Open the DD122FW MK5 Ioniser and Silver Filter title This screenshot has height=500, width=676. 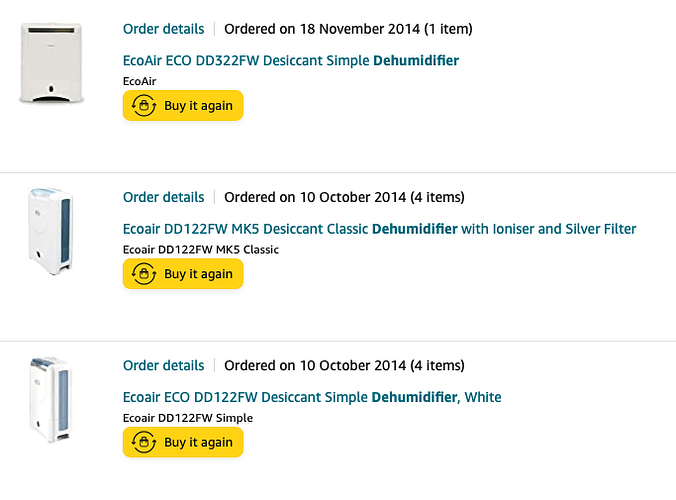point(379,229)
